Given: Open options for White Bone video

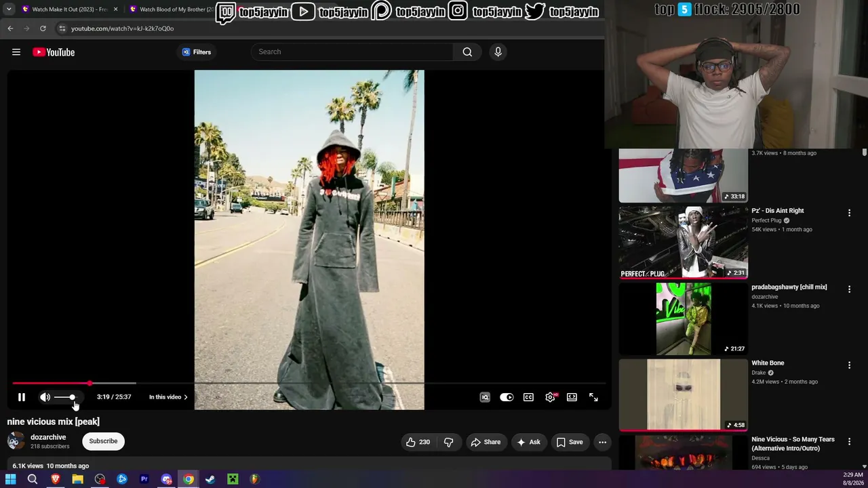Looking at the screenshot, I should coord(849,365).
